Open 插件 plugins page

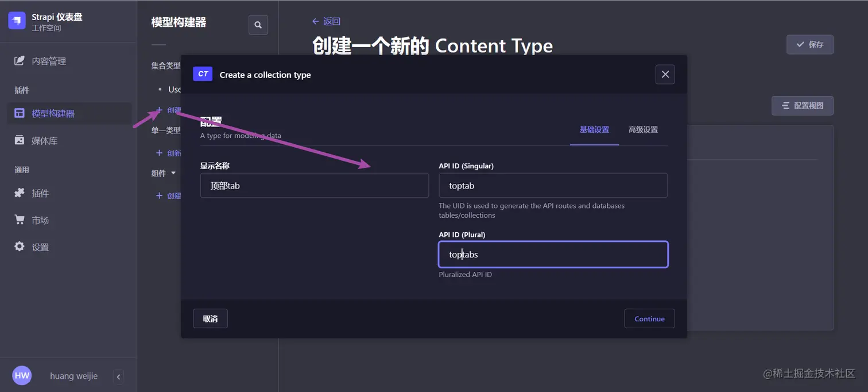tap(40, 193)
